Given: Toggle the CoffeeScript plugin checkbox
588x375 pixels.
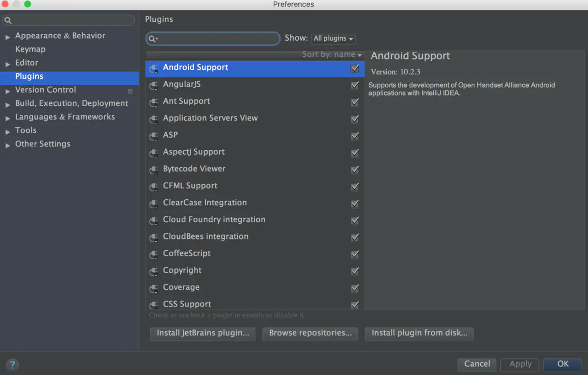Looking at the screenshot, I should pos(355,254).
